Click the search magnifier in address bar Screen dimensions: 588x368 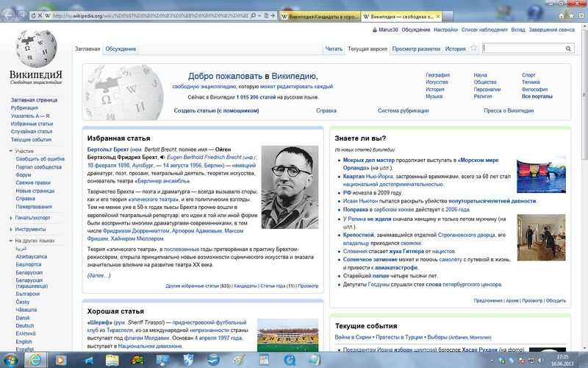pyautogui.click(x=253, y=15)
